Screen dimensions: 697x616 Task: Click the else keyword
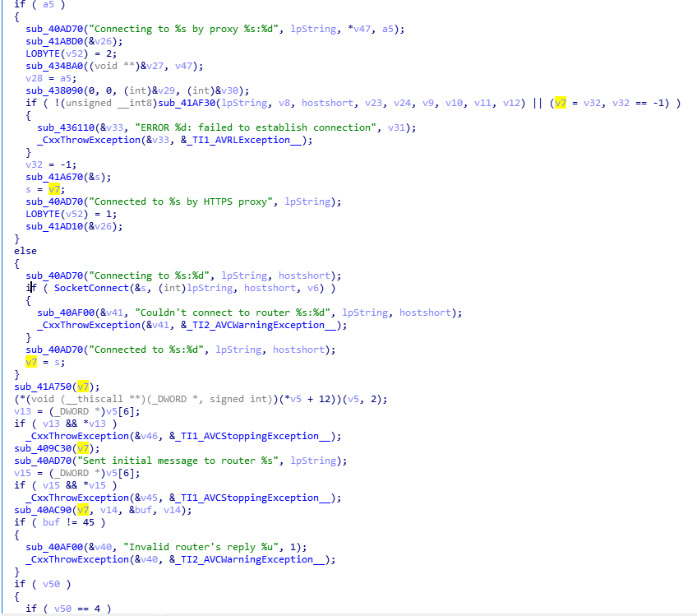click(25, 251)
